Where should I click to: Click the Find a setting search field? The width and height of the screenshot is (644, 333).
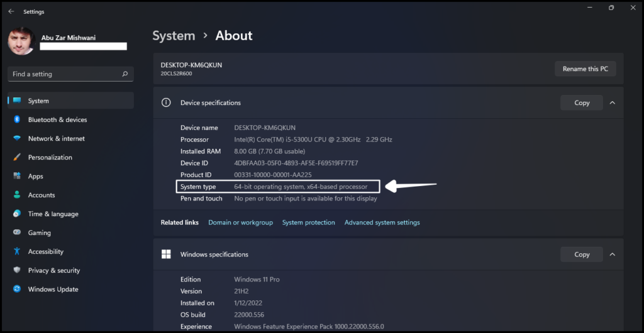[x=70, y=74]
